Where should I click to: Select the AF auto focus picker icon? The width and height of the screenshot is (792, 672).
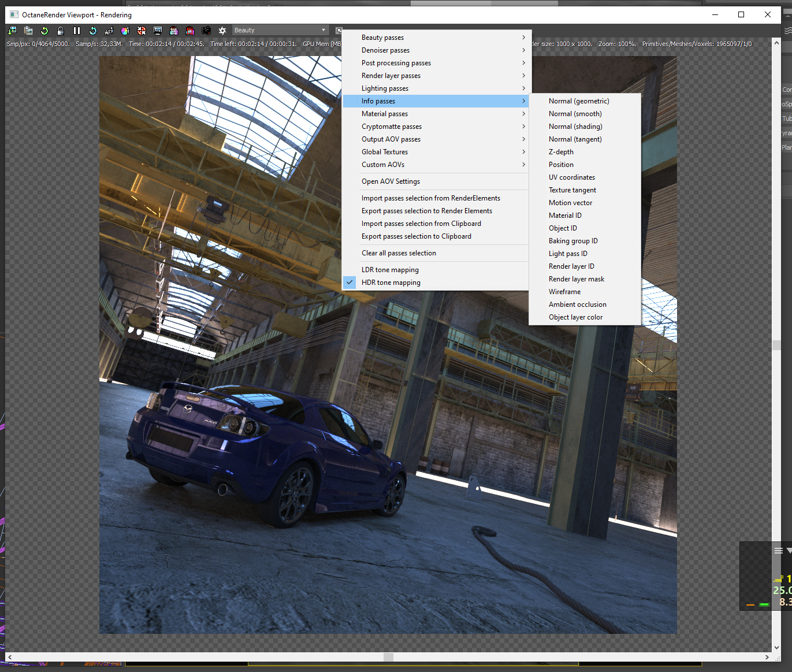[109, 31]
